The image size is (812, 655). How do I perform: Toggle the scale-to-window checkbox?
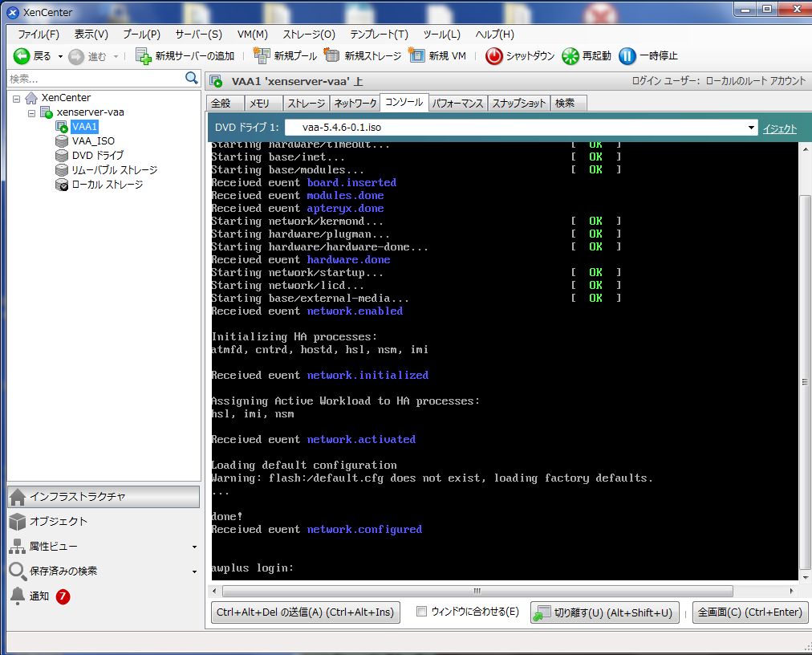click(421, 612)
